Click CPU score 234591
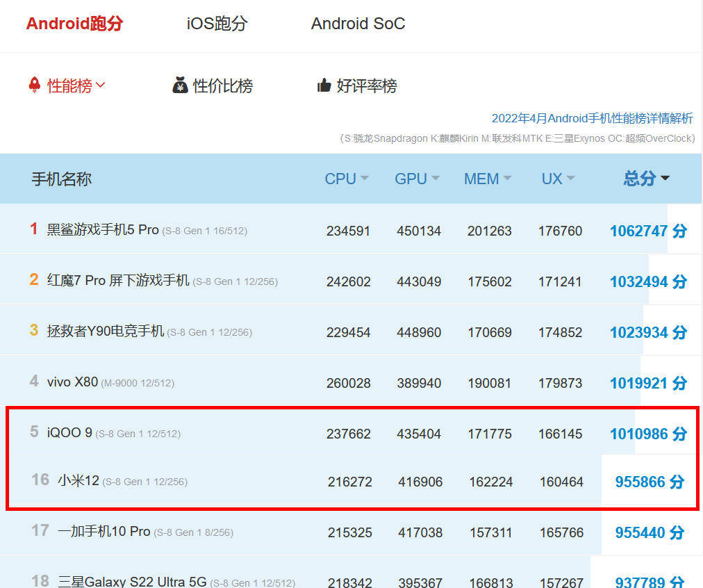 (348, 231)
